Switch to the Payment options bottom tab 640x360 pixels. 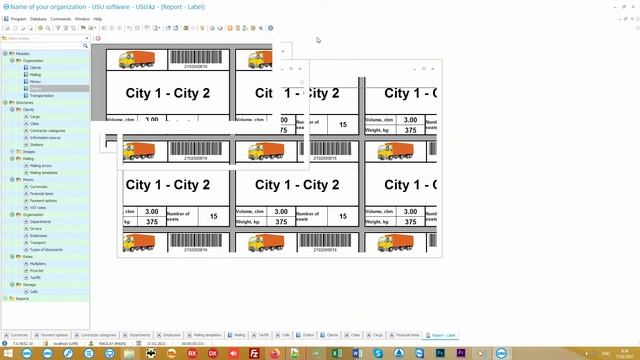tap(51, 335)
